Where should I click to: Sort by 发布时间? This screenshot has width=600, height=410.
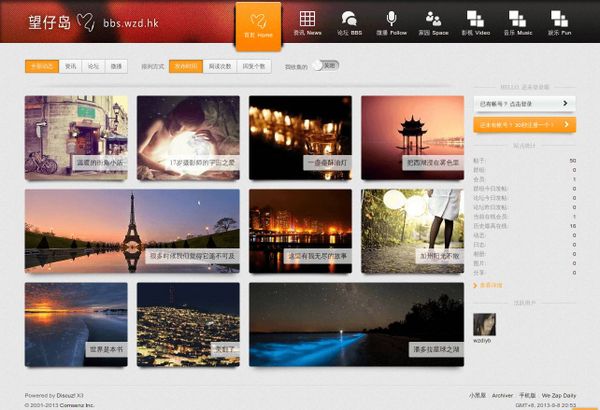pyautogui.click(x=186, y=66)
